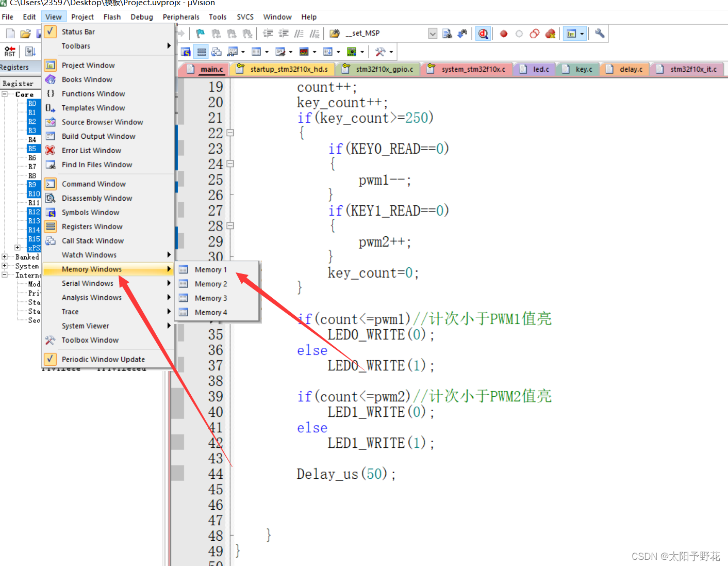
Task: Click the Books Window menu icon
Action: click(50, 79)
